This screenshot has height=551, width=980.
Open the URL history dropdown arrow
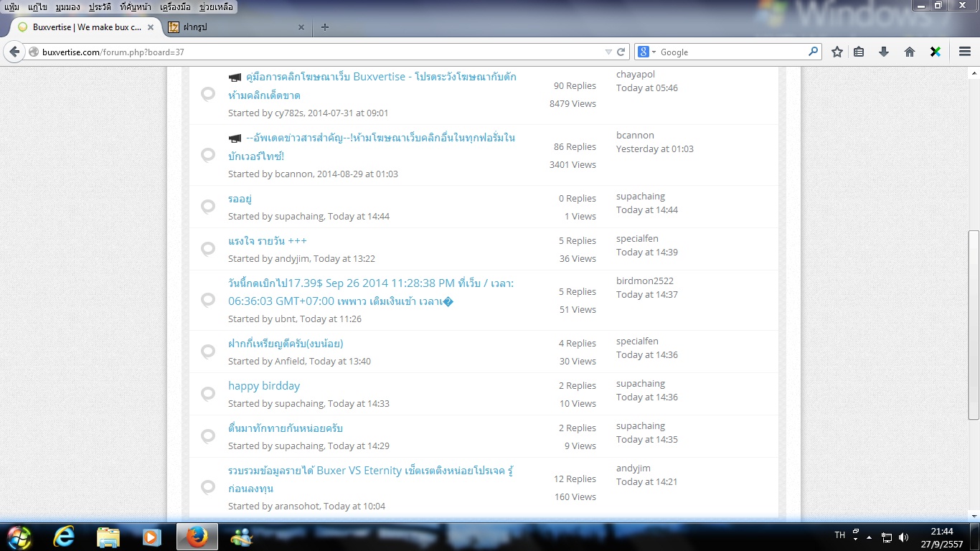[x=608, y=52]
